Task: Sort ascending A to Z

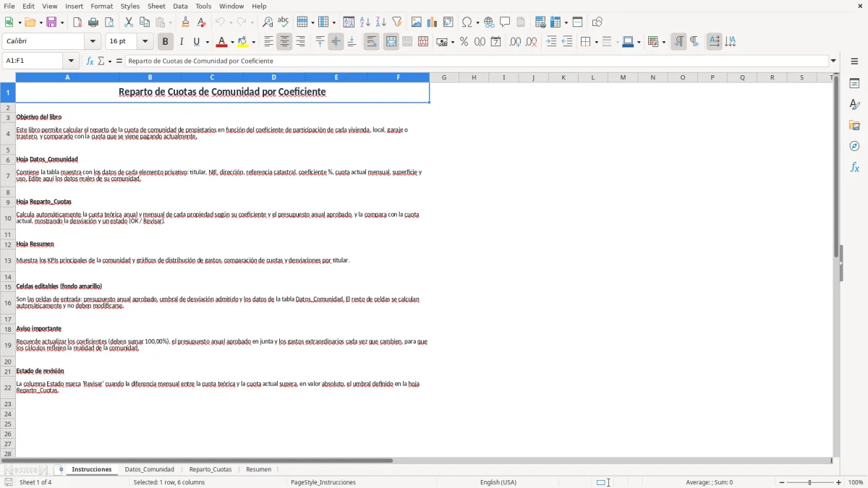Action: pyautogui.click(x=365, y=22)
